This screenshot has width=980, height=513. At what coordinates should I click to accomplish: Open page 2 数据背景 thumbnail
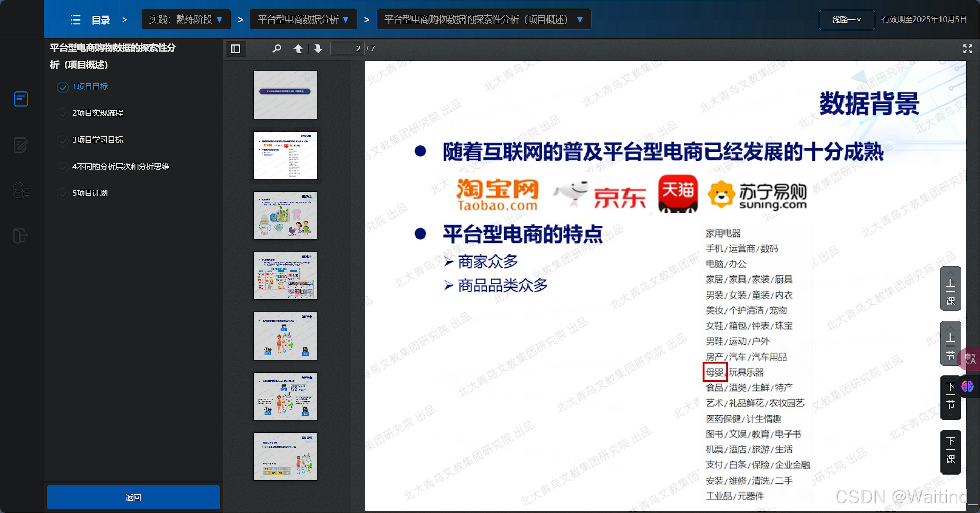point(285,155)
